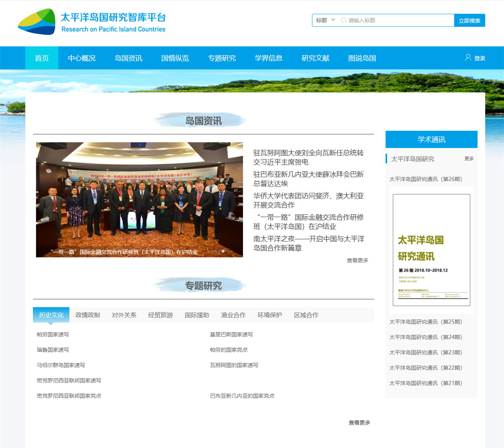Switch to the 渔业合作 tab

coord(233,315)
